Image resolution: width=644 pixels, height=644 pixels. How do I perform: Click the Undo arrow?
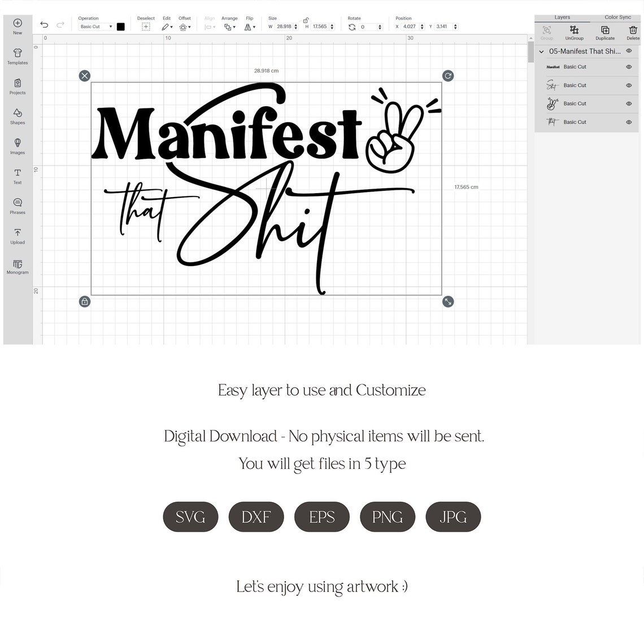[x=44, y=24]
